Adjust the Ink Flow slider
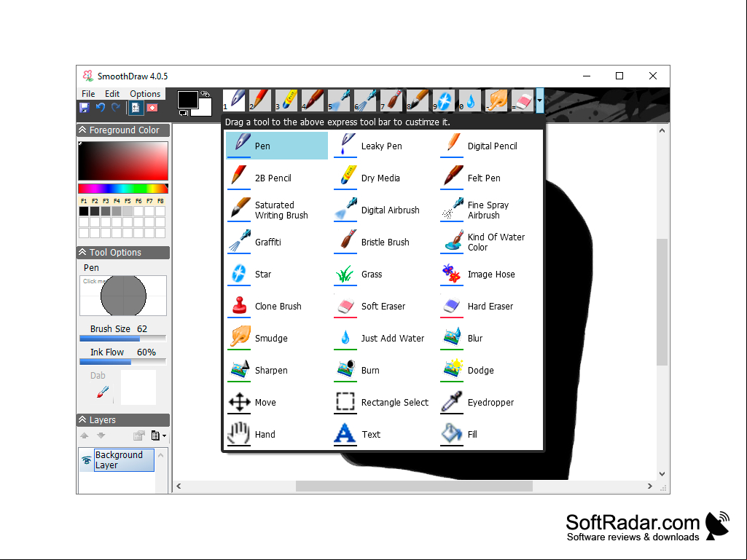747x560 pixels. (123, 362)
